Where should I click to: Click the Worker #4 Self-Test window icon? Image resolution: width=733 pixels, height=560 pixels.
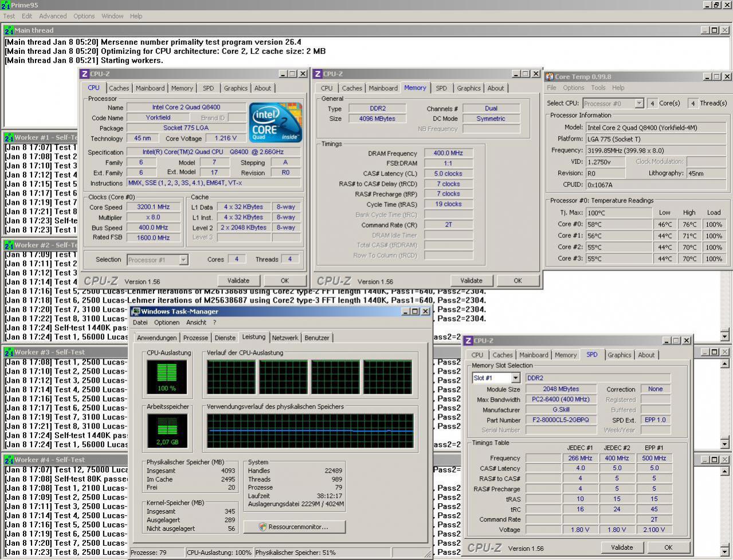9,460
